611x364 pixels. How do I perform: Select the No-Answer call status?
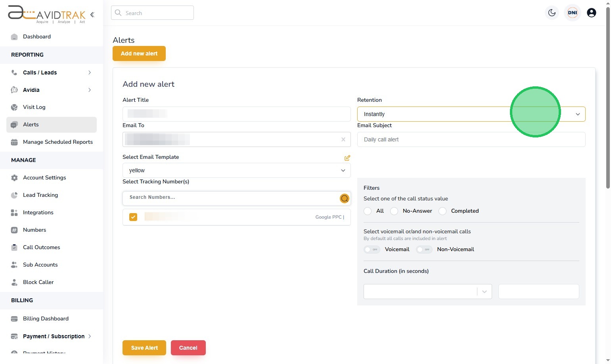[394, 211]
